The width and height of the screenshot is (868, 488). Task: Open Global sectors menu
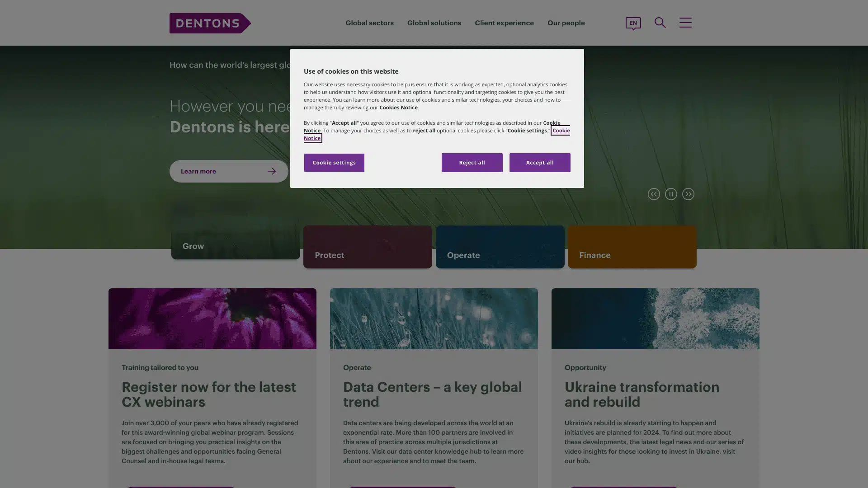(369, 23)
